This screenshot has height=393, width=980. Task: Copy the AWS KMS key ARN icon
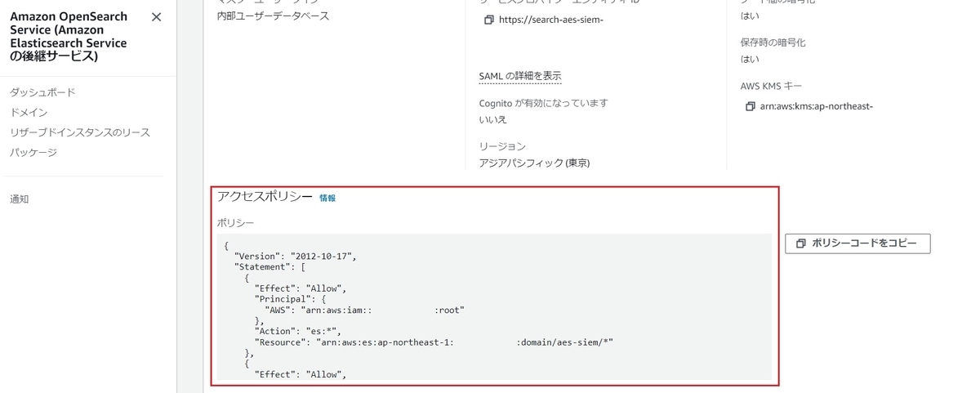pyautogui.click(x=750, y=106)
